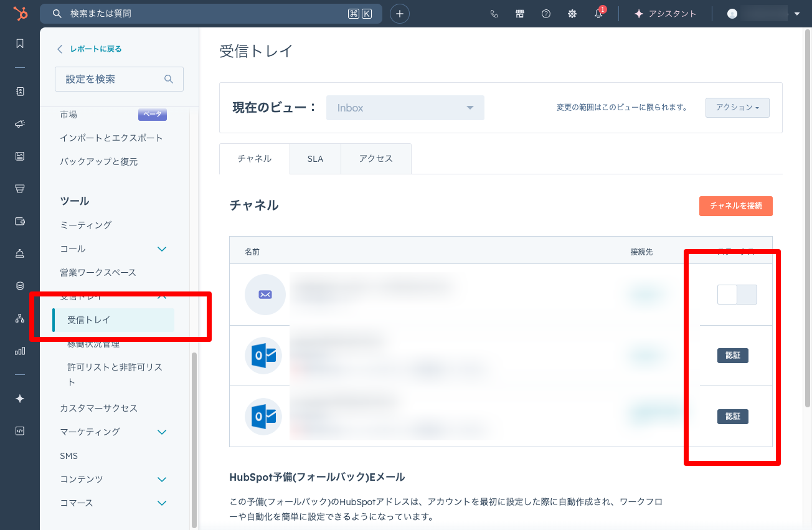Screen dimensions: 812x530
Task: Open 営業ワークスペース in settings sidebar
Action: (98, 272)
